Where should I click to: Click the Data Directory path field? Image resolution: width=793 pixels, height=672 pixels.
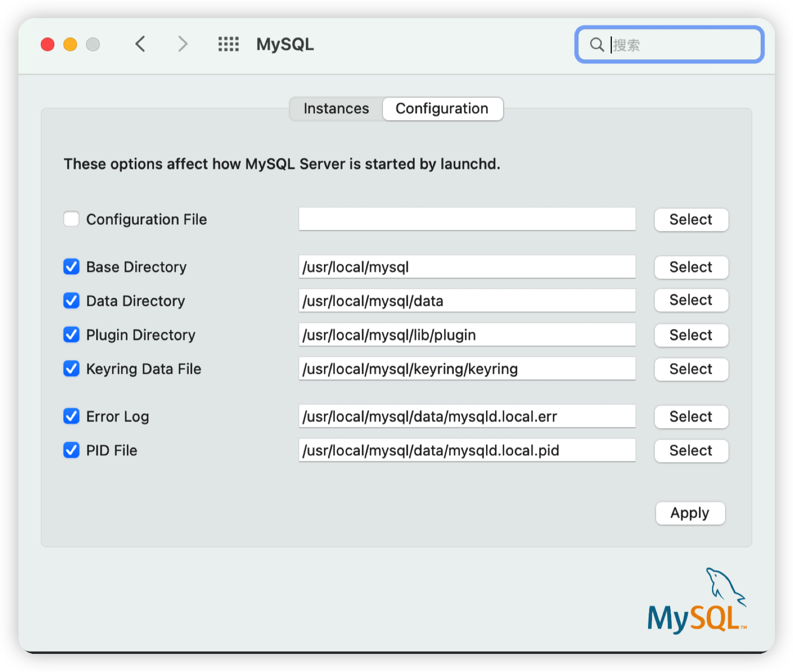pos(467,301)
